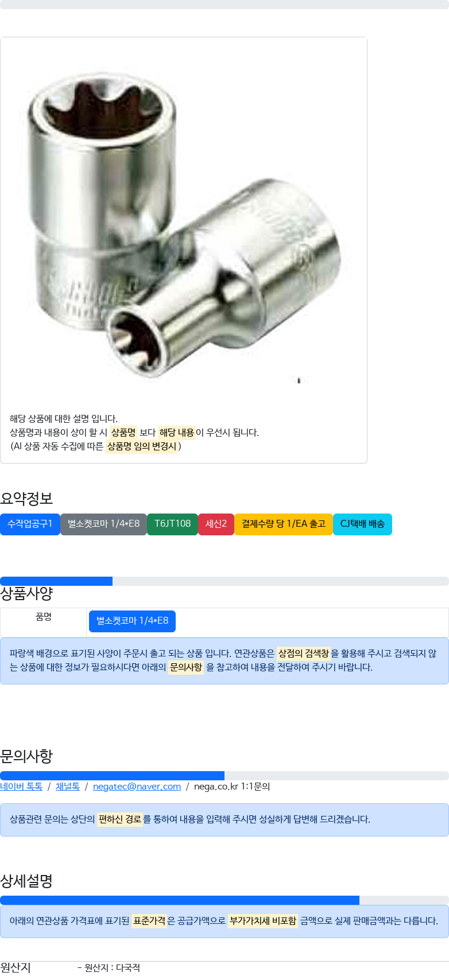Viewport: 449px width, 980px height.
Task: Click the highlighted 편하신 경로 text
Action: 120,819
